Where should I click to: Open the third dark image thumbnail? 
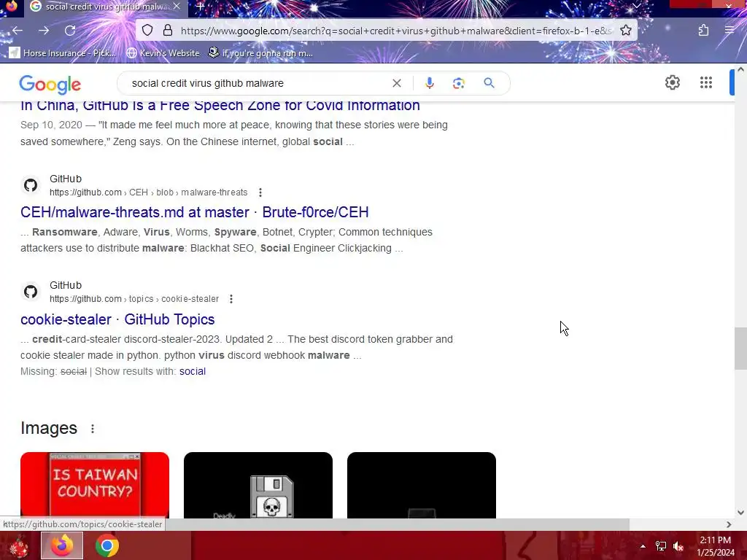coord(422,485)
